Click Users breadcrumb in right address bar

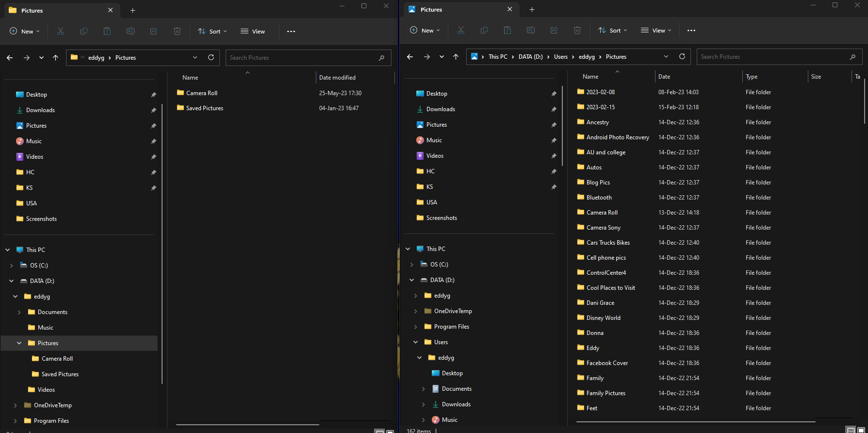560,57
